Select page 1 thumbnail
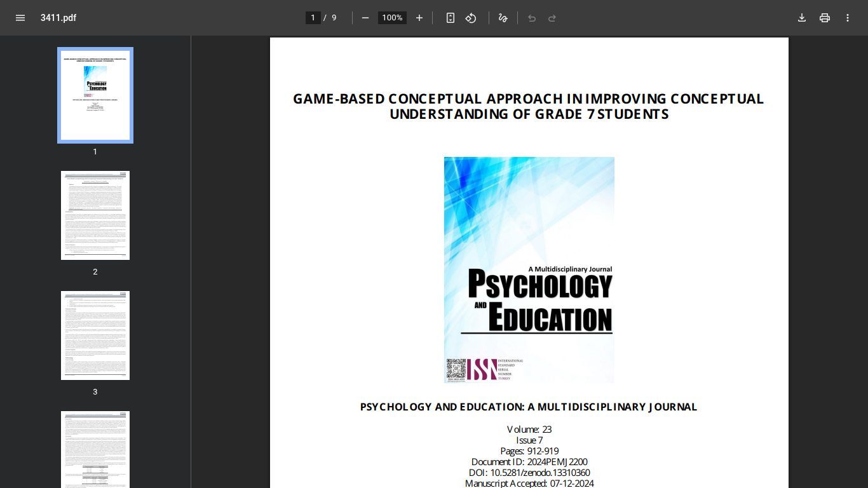Viewport: 868px width, 488px height. click(x=95, y=95)
